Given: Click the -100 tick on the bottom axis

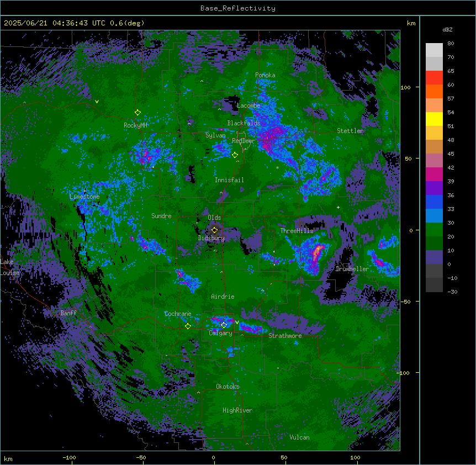Looking at the screenshot, I should (69, 457).
